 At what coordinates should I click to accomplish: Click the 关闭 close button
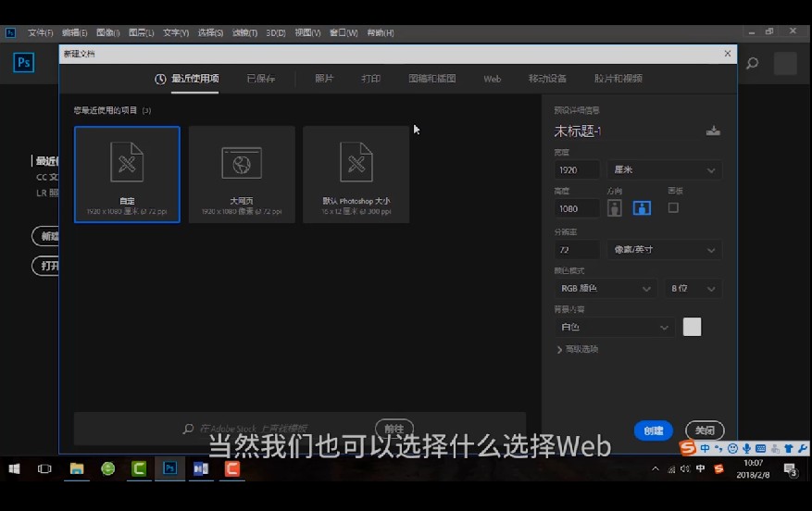(x=705, y=430)
